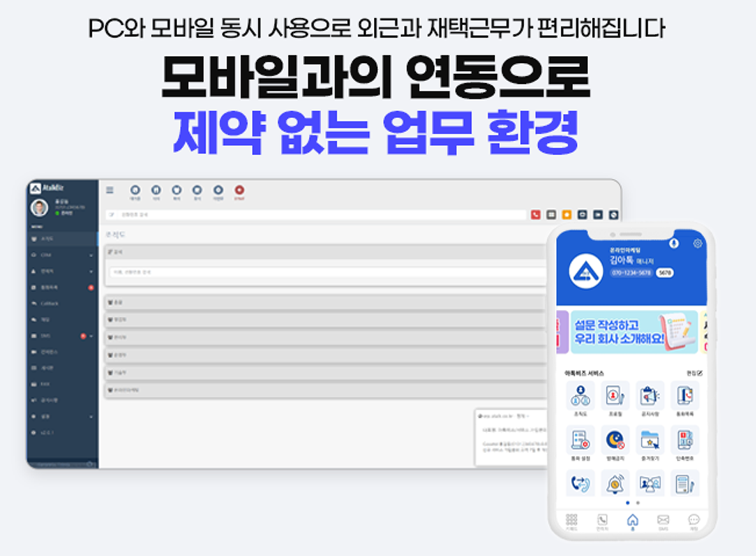Open the 공지사항 notices icon with the megaphone
756x556 pixels.
tap(650, 396)
